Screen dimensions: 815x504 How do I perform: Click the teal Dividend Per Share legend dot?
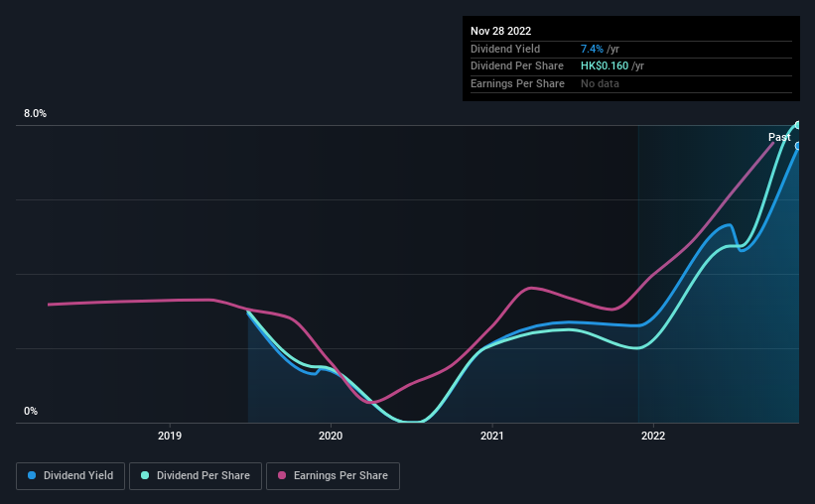pyautogui.click(x=145, y=475)
